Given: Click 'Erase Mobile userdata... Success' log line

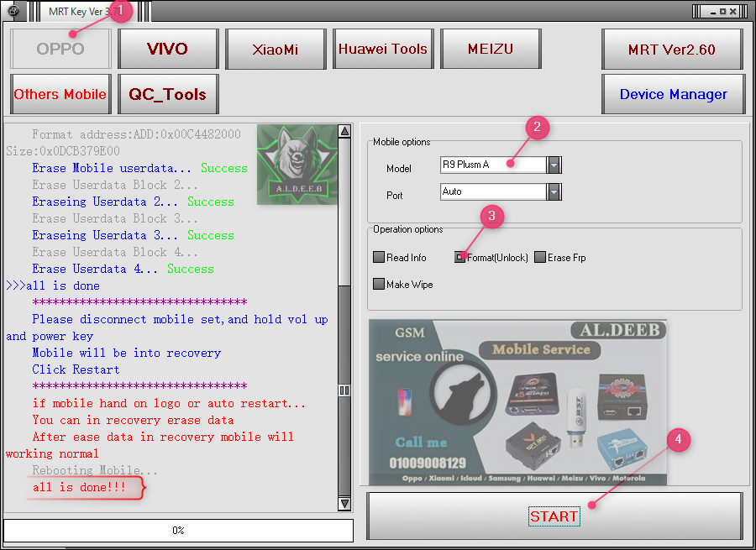Looking at the screenshot, I should pyautogui.click(x=139, y=168).
